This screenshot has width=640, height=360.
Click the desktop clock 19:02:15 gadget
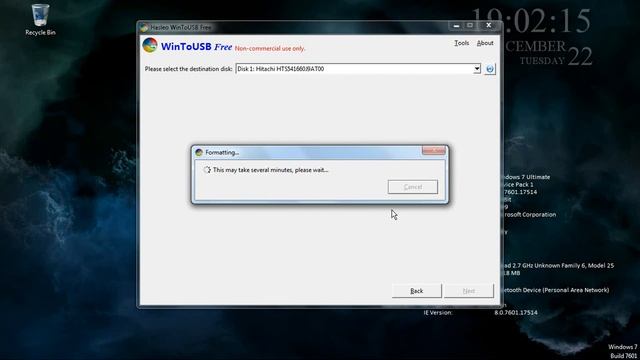(x=532, y=21)
